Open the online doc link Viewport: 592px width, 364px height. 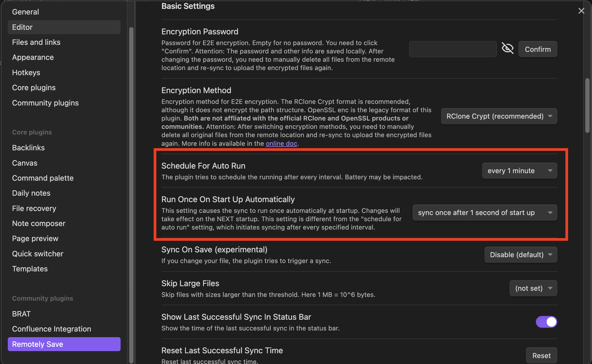(x=281, y=144)
